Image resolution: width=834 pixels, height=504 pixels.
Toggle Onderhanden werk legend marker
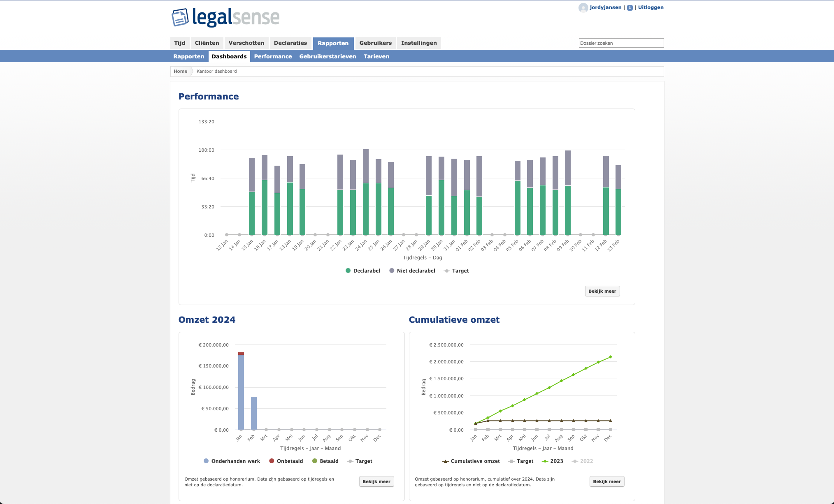[x=206, y=461]
